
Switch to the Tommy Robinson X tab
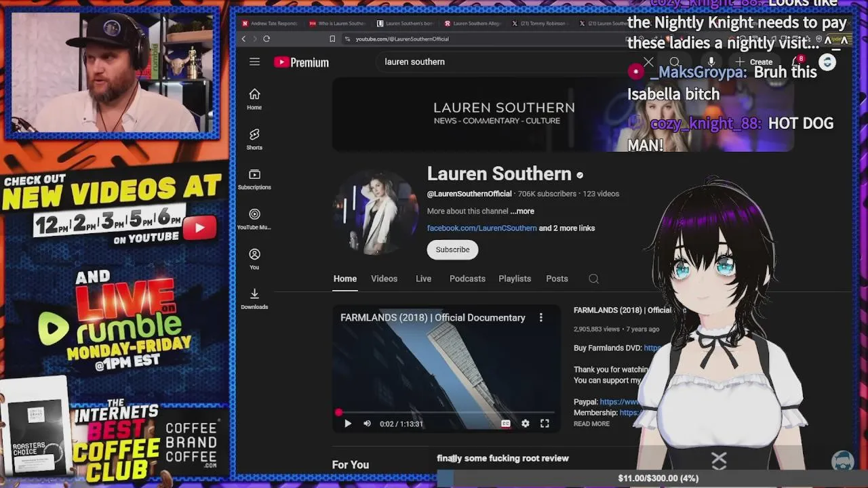(540, 23)
